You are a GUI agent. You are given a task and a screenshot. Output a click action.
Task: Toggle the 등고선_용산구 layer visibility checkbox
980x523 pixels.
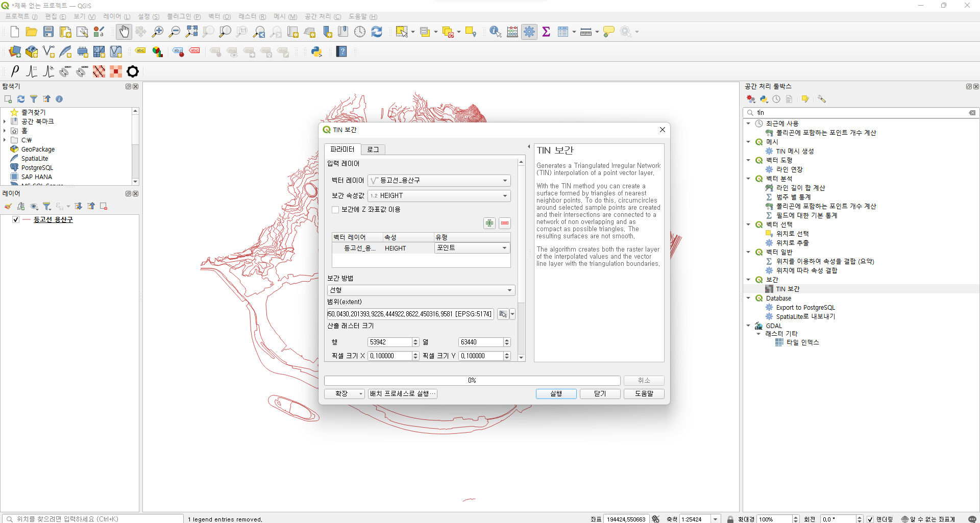tap(16, 219)
